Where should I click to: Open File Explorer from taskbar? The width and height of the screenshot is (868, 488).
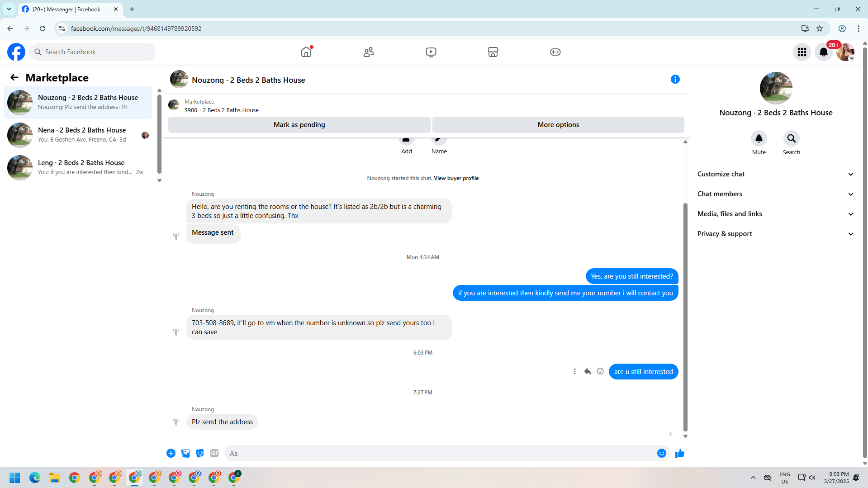click(x=55, y=478)
